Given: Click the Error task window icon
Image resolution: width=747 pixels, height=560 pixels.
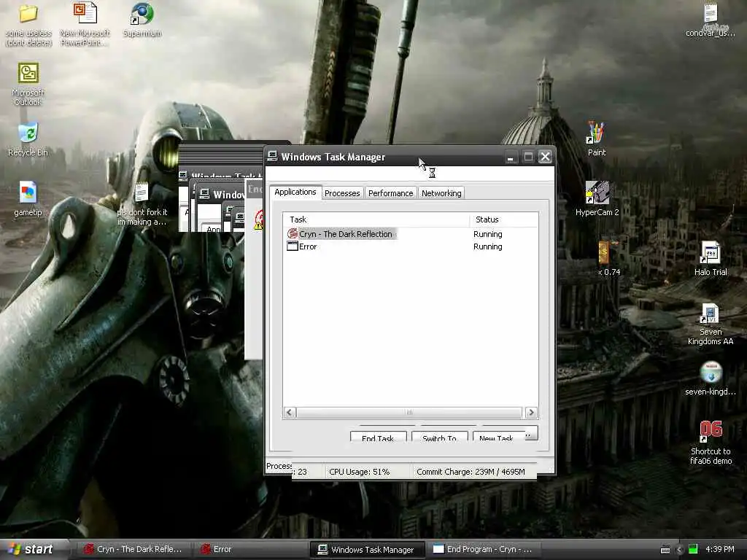Looking at the screenshot, I should coord(292,246).
